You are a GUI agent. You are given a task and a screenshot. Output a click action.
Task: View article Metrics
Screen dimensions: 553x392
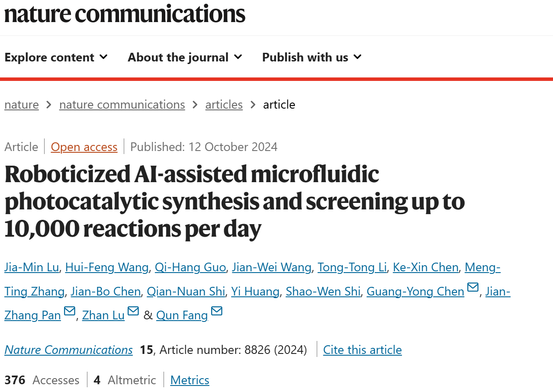click(x=190, y=380)
